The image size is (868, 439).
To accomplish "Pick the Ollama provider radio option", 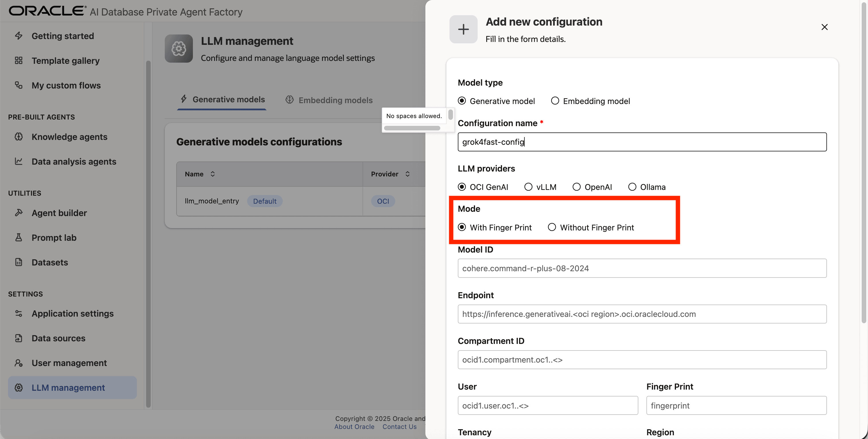I will pos(632,187).
